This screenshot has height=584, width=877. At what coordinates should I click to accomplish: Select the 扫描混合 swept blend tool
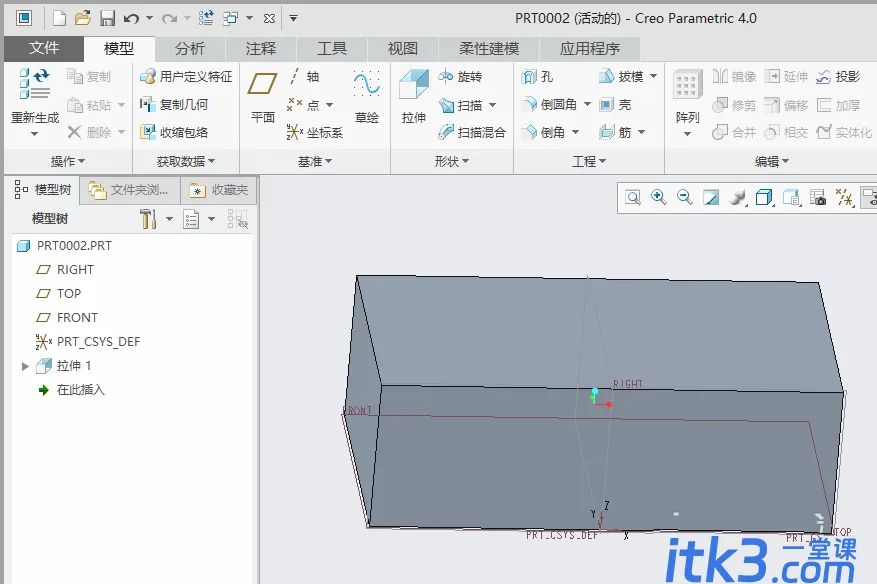click(x=472, y=133)
